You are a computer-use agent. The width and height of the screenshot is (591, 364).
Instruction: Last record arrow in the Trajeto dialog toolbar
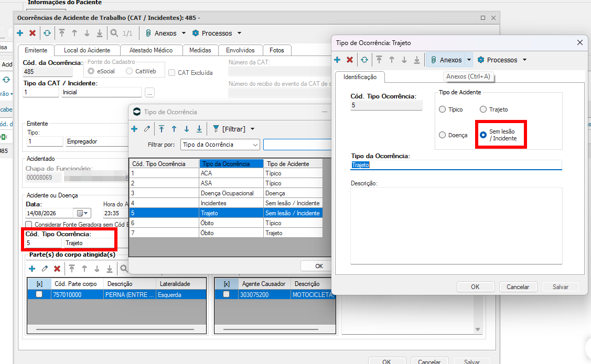417,60
